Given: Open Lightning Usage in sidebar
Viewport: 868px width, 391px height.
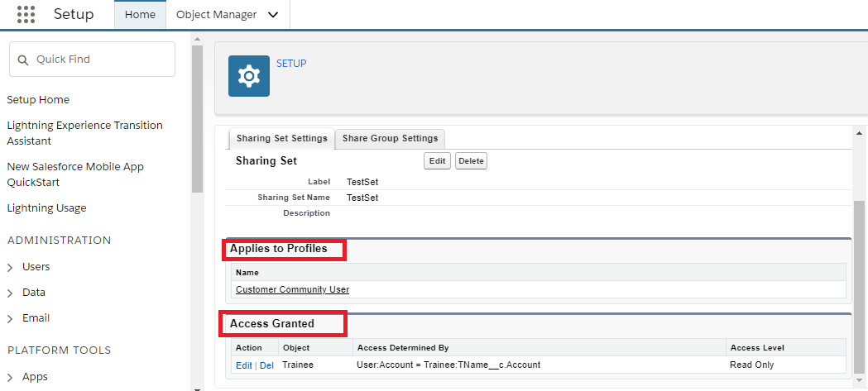Looking at the screenshot, I should click(46, 208).
